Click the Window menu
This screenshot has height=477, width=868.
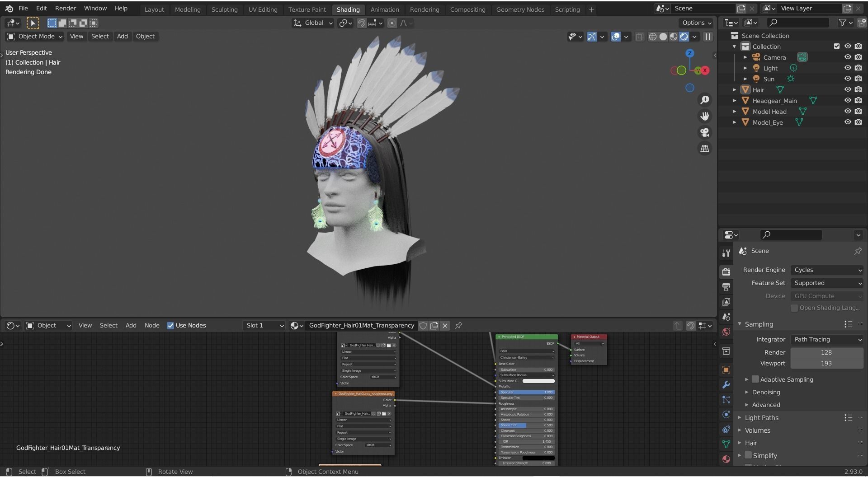pos(95,9)
